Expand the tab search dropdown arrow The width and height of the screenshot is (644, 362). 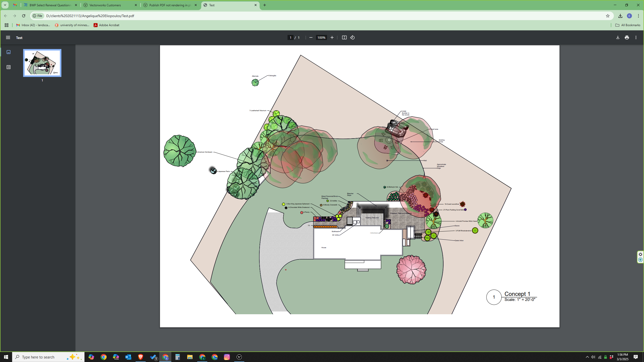tap(5, 5)
